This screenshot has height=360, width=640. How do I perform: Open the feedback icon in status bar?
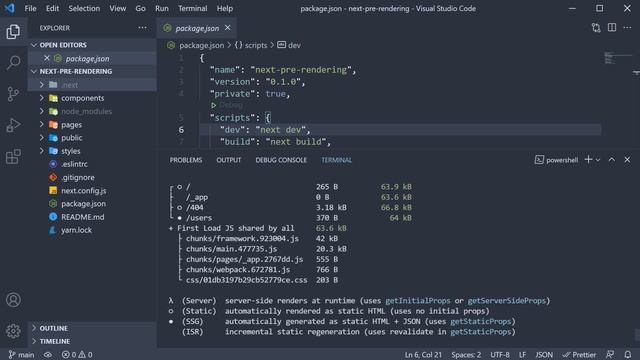point(610,355)
